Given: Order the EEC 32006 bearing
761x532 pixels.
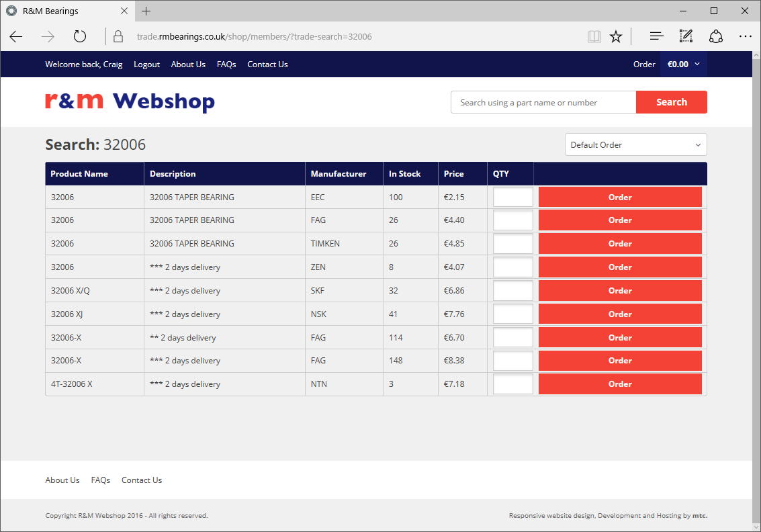Looking at the screenshot, I should [620, 197].
